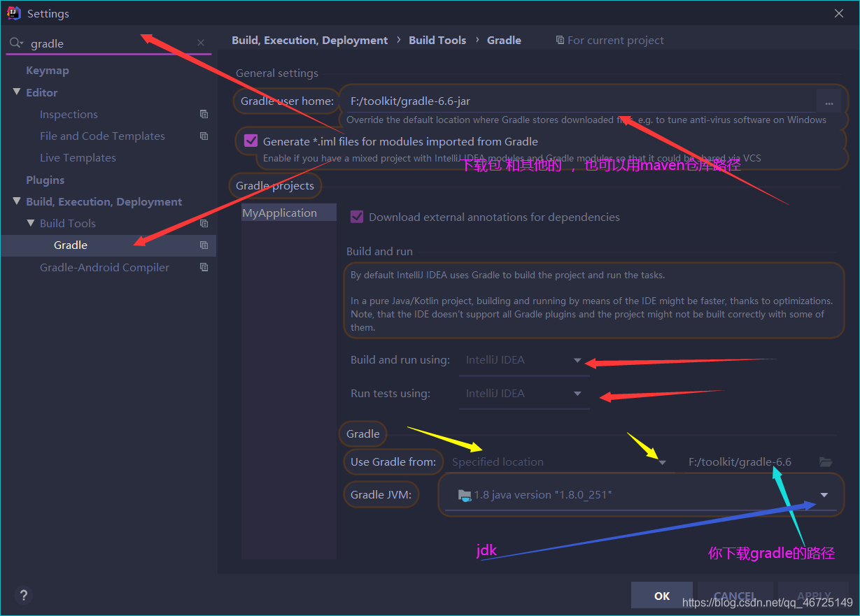Close the Settings dialog
Screen dimensions: 860x616
click(839, 13)
